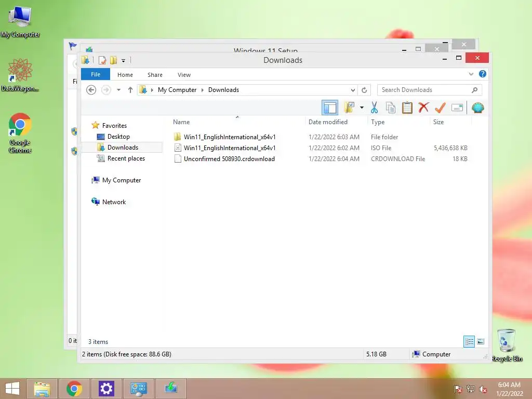Viewport: 532px width, 399px height.
Task: Click the Action Center flag tray icon
Action: coord(458,389)
